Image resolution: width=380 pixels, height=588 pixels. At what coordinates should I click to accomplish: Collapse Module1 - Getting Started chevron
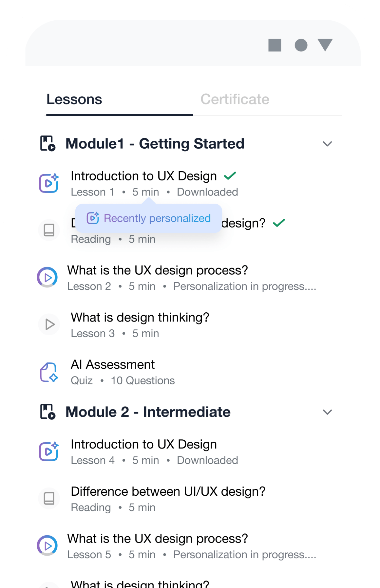(327, 144)
